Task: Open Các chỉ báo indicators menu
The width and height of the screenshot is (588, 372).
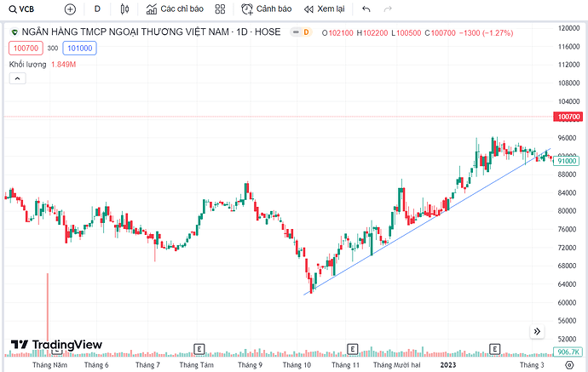Action: point(175,9)
